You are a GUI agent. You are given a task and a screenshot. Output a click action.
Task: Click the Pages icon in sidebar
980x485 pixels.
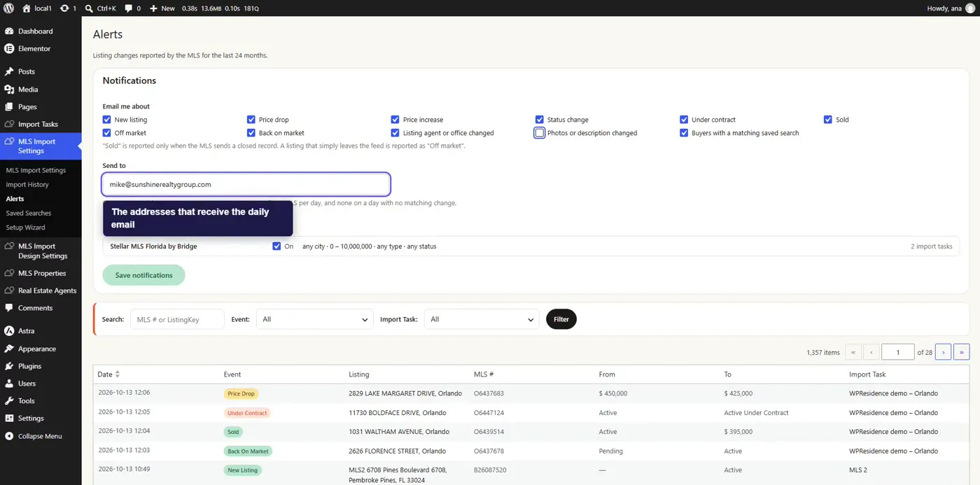coord(9,107)
